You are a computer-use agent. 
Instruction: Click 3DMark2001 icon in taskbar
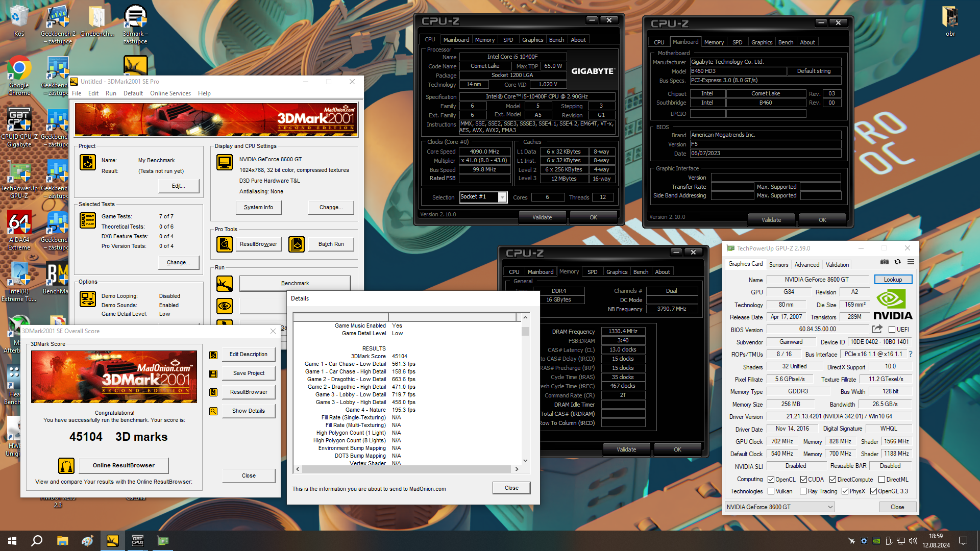[x=112, y=541]
